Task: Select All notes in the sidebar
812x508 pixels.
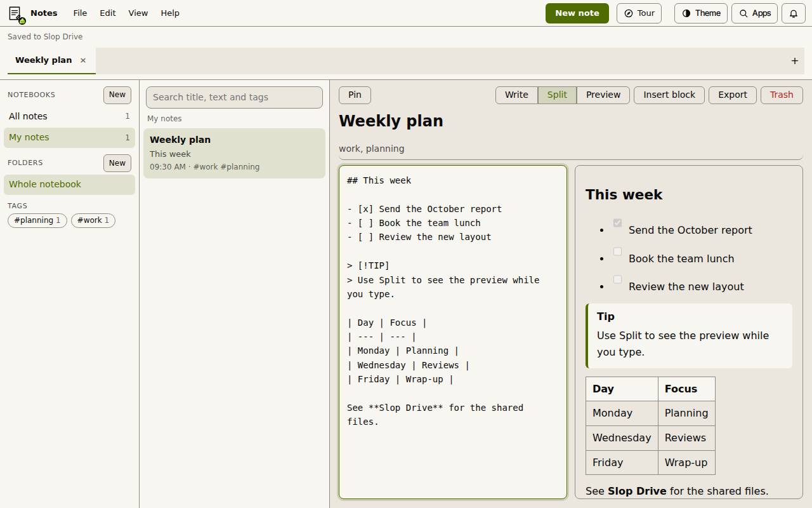Action: click(69, 116)
